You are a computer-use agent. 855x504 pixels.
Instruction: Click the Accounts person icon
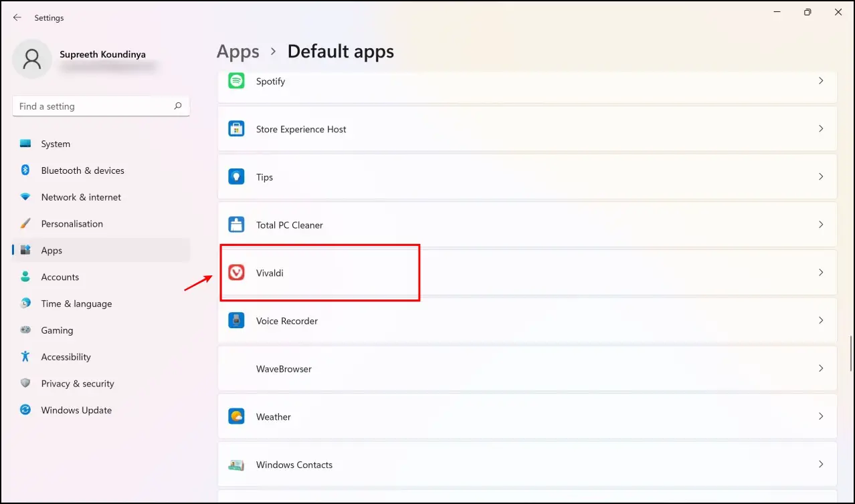click(x=25, y=277)
